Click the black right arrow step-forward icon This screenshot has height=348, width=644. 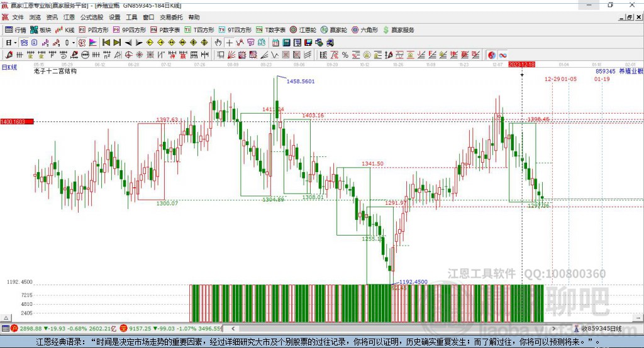pos(139,42)
